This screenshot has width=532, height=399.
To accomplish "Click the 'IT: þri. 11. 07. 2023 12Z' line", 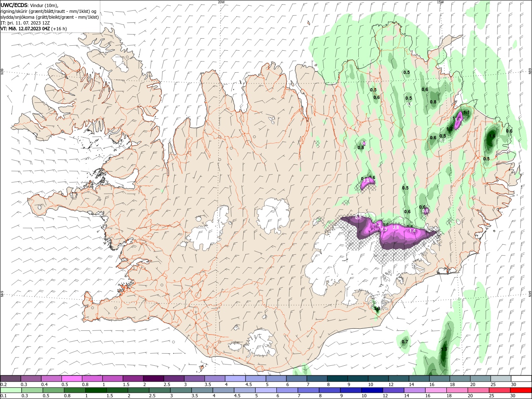I will point(25,23).
